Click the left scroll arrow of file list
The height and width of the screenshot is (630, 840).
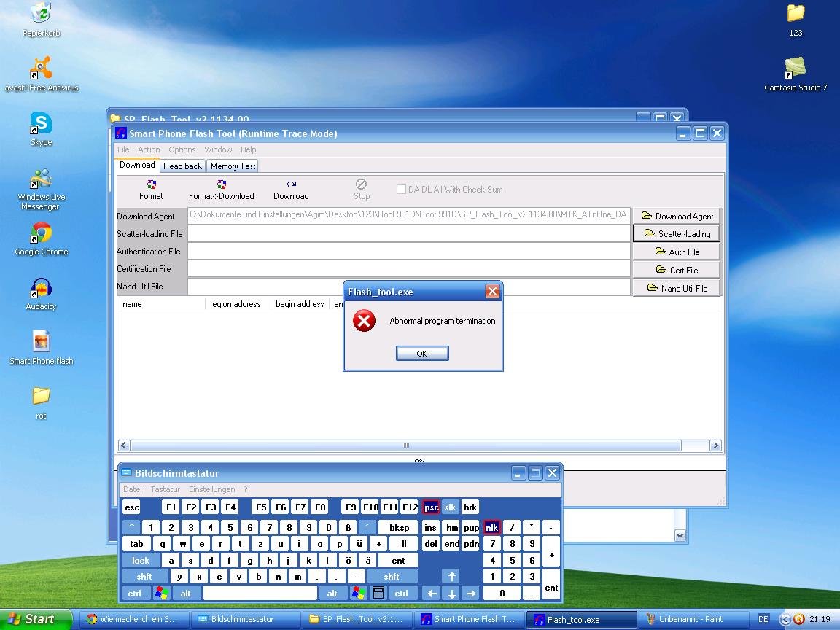124,446
